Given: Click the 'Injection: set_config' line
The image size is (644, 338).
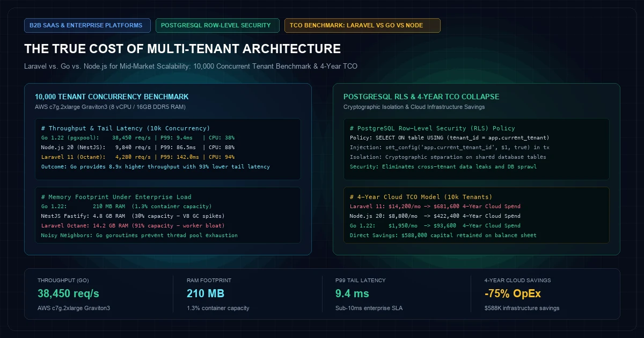Looking at the screenshot, I should [449, 148].
